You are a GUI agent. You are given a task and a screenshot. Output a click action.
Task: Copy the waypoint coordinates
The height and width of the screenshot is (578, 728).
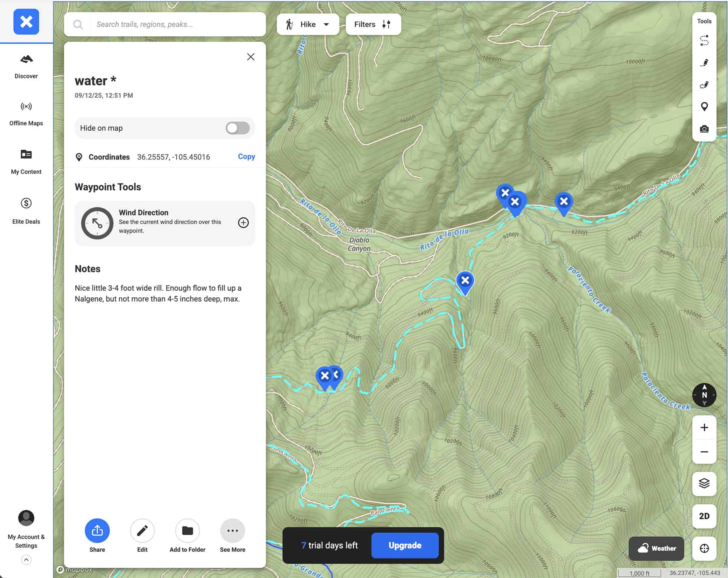coord(246,157)
